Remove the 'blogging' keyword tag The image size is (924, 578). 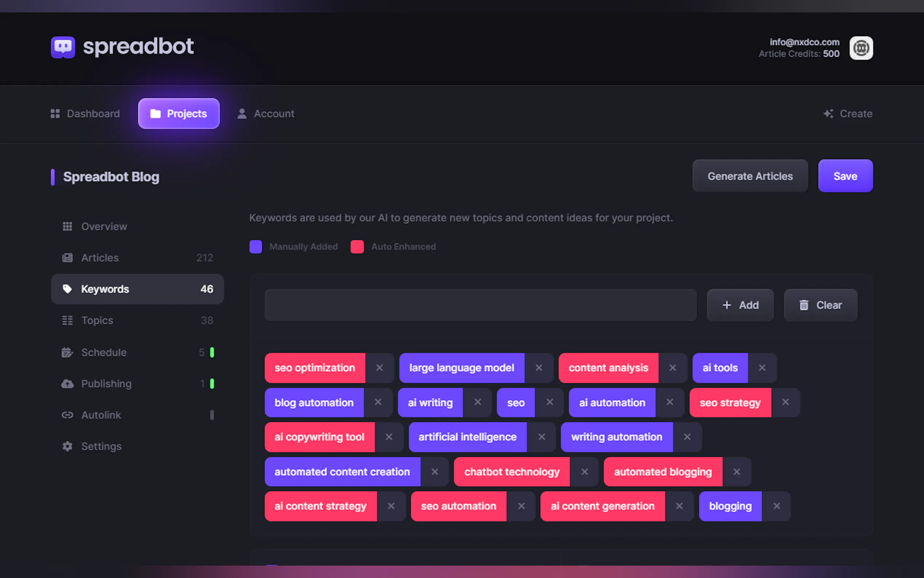pyautogui.click(x=776, y=506)
